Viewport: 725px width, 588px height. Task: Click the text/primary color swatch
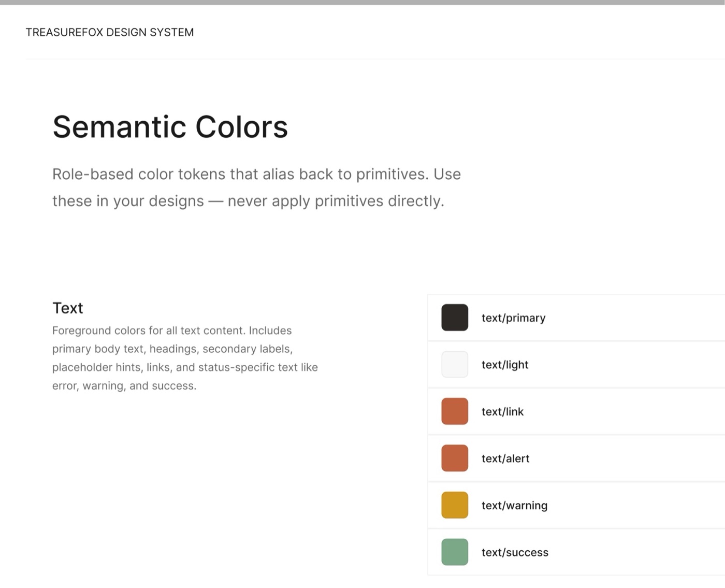[455, 318]
